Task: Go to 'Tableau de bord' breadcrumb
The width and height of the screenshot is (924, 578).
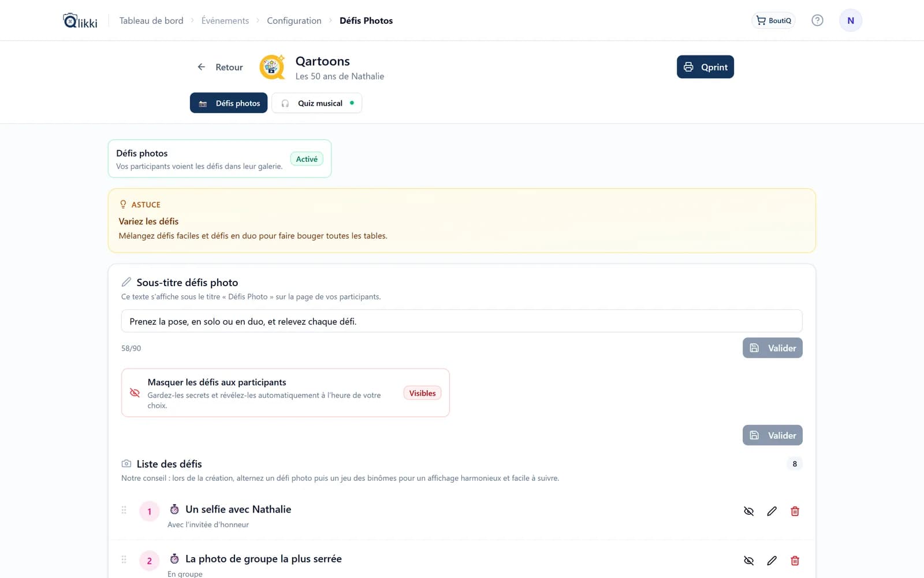Action: coord(151,21)
